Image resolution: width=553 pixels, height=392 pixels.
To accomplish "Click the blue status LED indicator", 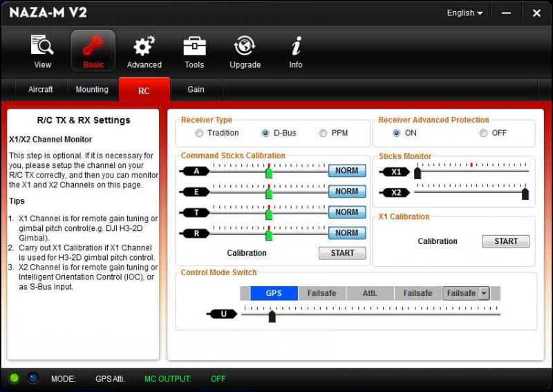I will [x=33, y=378].
